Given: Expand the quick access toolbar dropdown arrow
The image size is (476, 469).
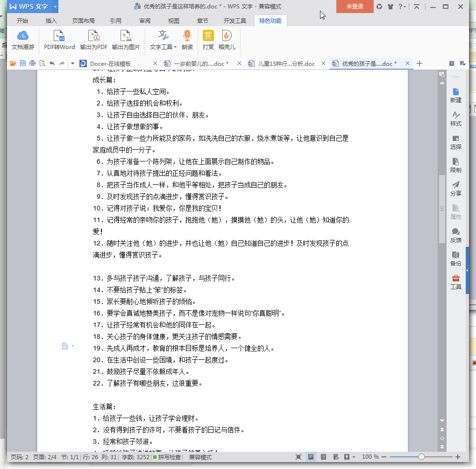Looking at the screenshot, I should (72, 63).
